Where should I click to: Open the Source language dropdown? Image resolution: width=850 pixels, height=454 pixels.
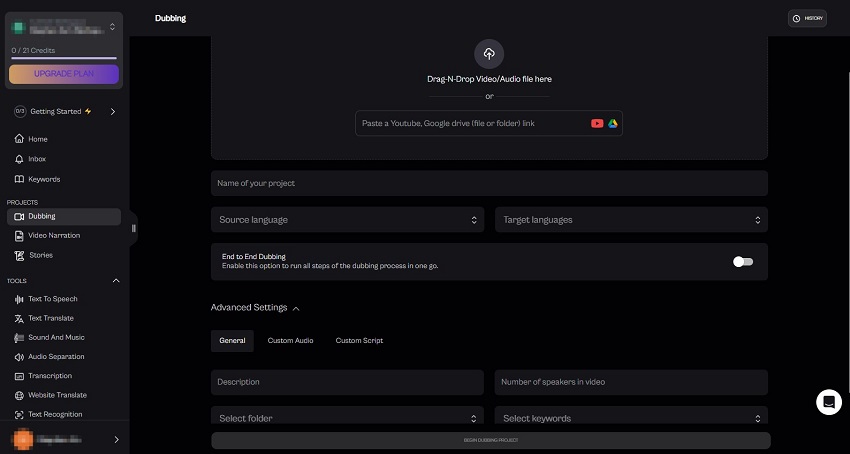click(349, 219)
